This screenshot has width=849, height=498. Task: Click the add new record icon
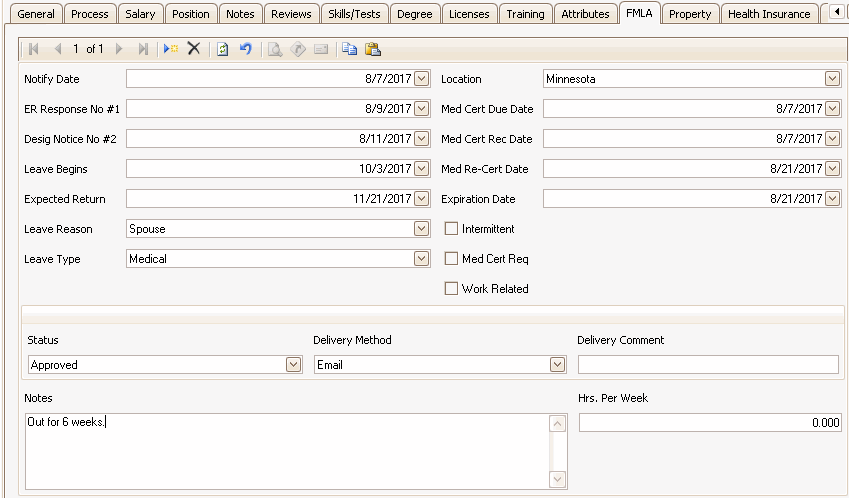171,49
